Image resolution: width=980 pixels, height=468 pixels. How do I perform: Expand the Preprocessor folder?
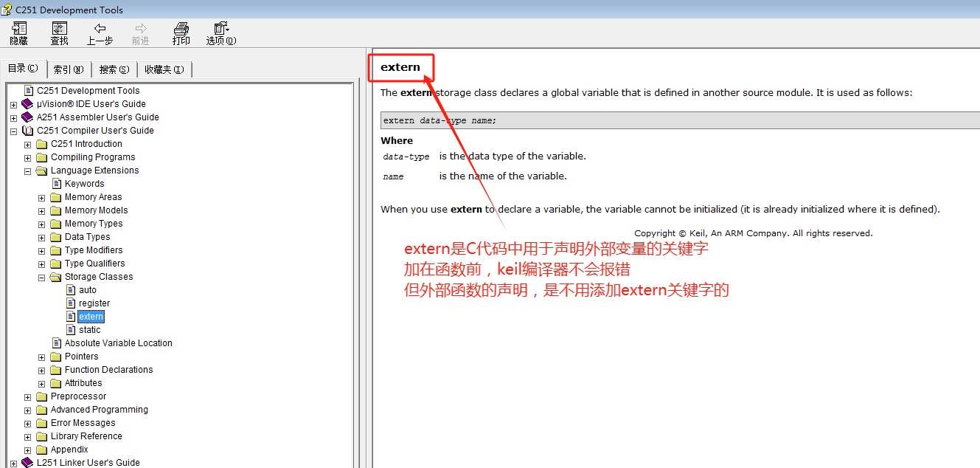tap(28, 396)
